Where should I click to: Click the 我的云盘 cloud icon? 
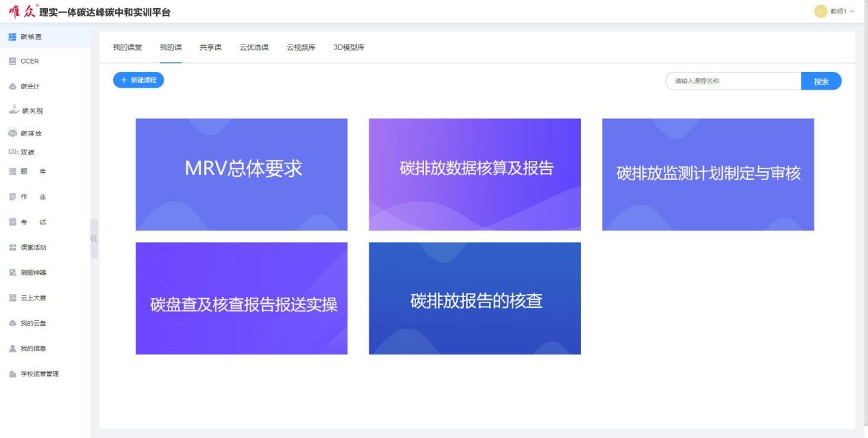click(13, 323)
